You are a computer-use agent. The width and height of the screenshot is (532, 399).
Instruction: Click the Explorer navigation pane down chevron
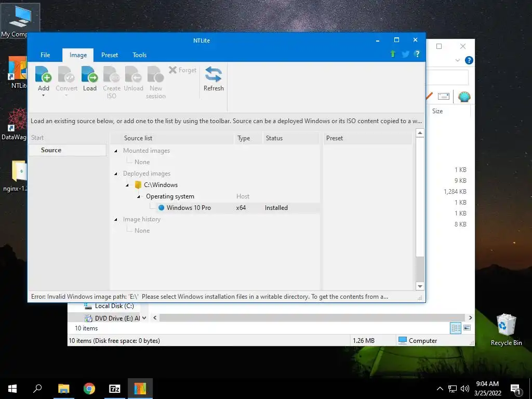(144, 318)
